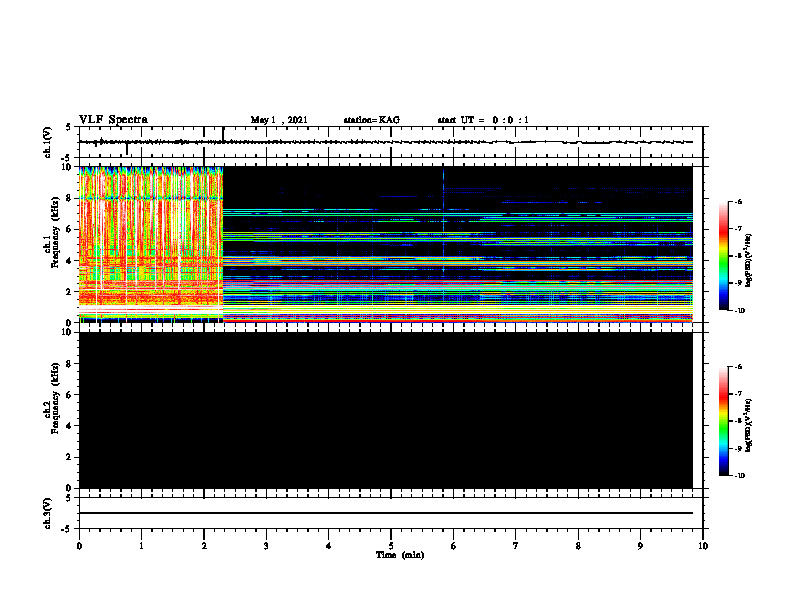This screenshot has width=792, height=612.
Task: Click time axis tick label "5"
Action: [x=391, y=546]
